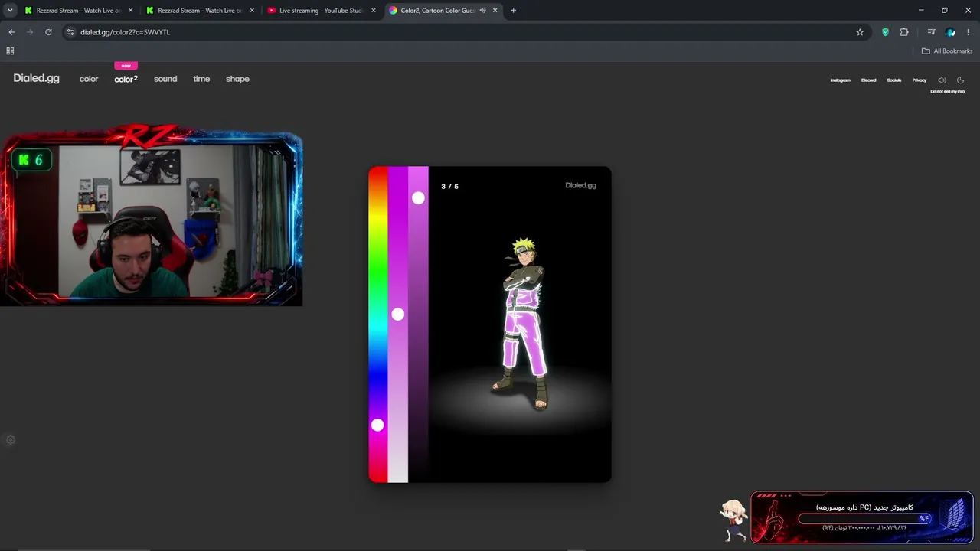Viewport: 980px width, 551px height.
Task: Click the saturation slider handle in middle strip
Action: click(397, 315)
